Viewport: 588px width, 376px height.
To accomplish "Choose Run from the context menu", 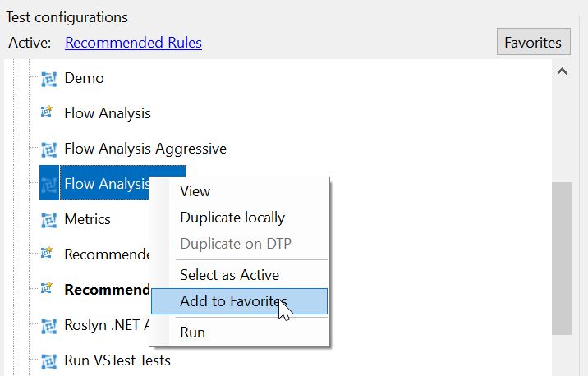I will point(192,332).
